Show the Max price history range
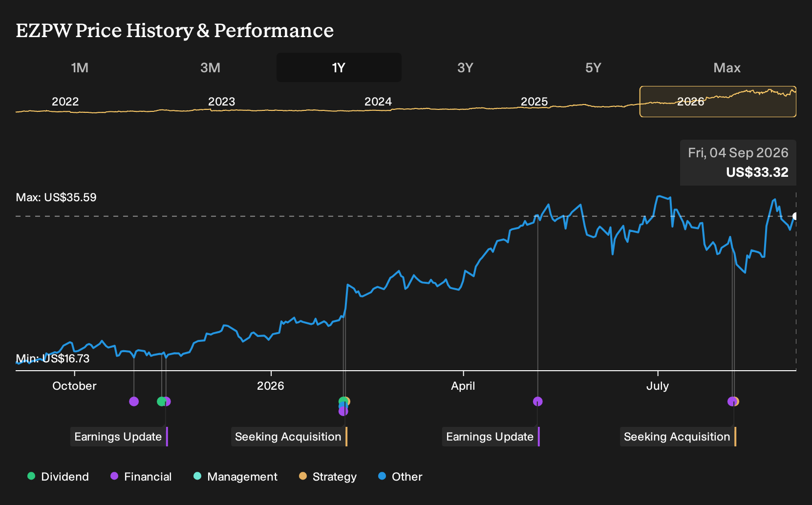The image size is (812, 505). coord(727,67)
